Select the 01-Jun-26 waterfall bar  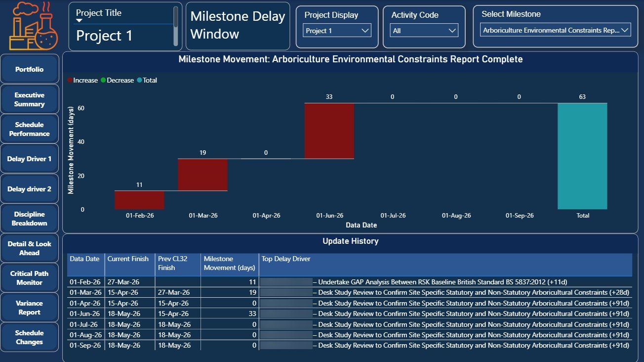329,131
